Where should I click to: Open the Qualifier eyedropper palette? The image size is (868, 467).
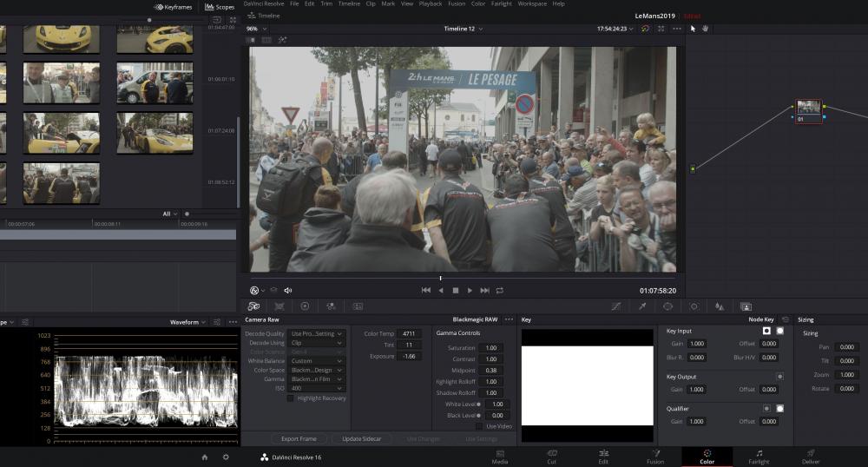(x=642, y=306)
